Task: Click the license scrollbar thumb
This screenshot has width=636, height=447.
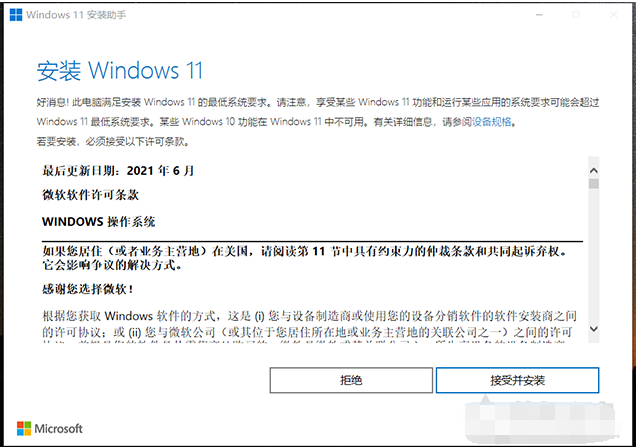Action: 594,184
